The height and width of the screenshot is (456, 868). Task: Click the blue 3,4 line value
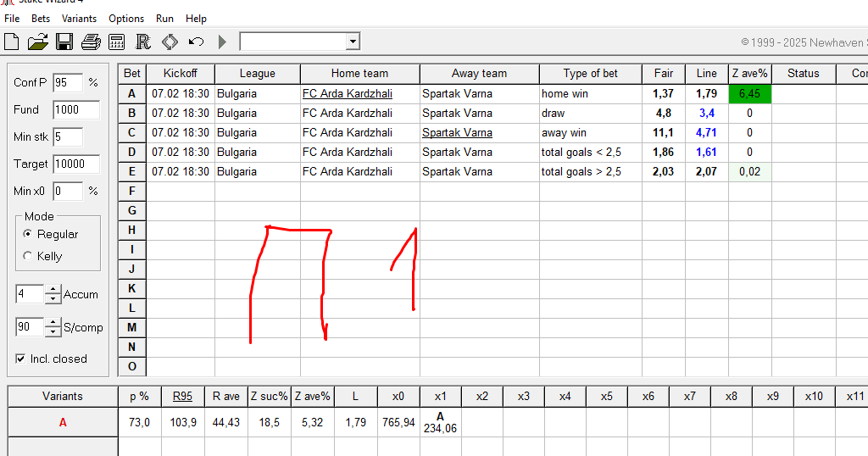coord(707,114)
